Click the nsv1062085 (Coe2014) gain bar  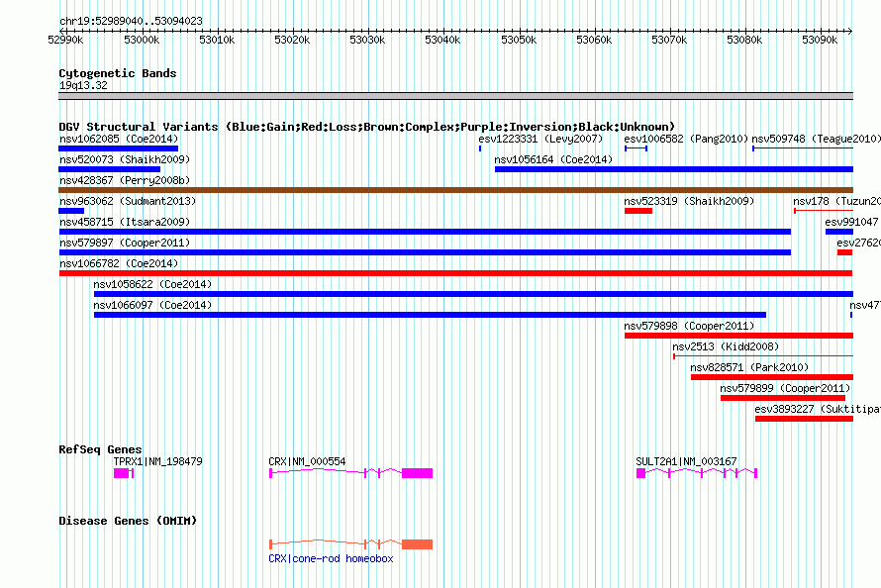click(x=118, y=148)
